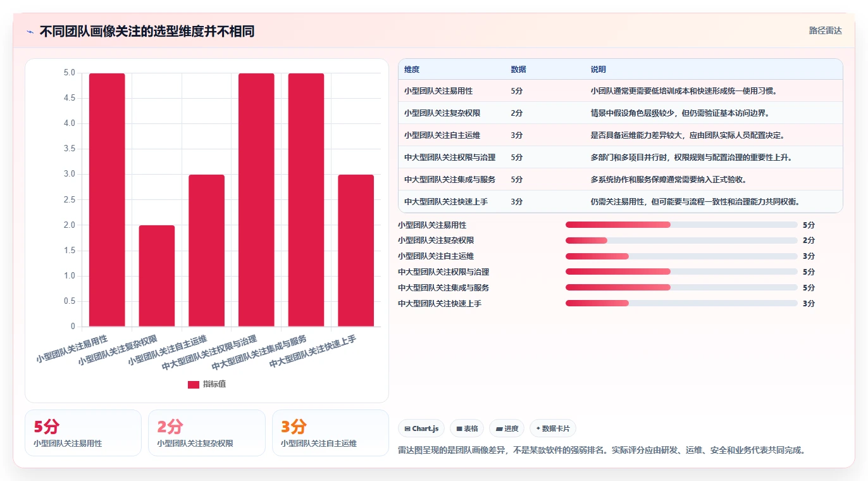Click the 2分 value after 小型团队关注复杂权限 progress bar

(x=809, y=240)
